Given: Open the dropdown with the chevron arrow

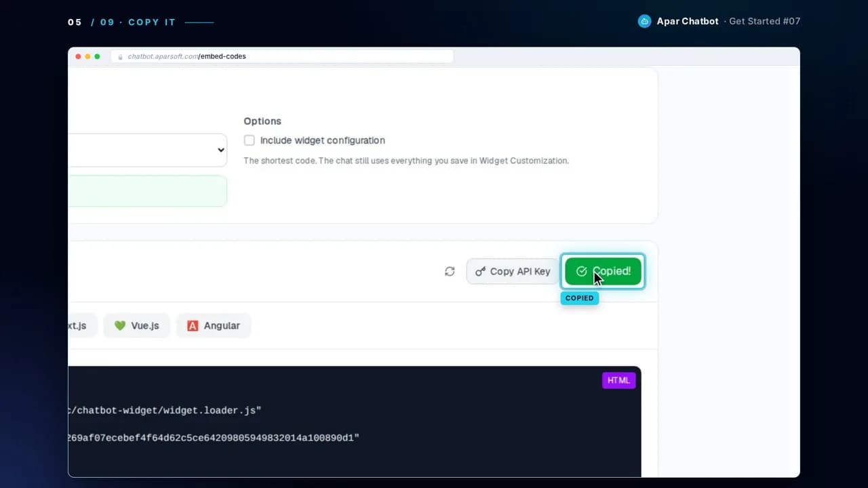Looking at the screenshot, I should coord(148,150).
